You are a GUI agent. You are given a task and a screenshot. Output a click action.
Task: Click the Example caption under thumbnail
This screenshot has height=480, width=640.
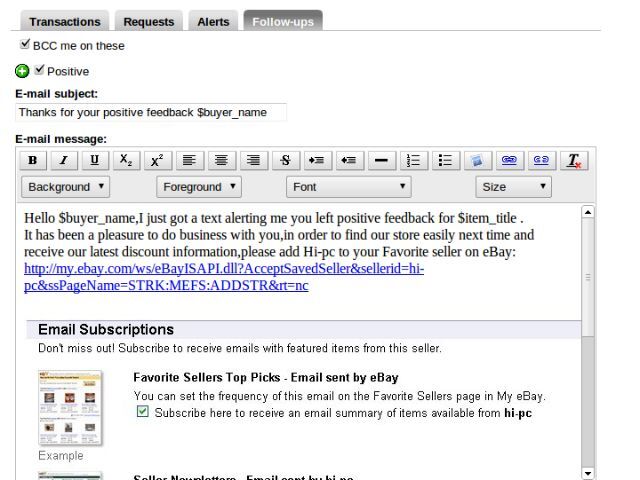[61, 456]
